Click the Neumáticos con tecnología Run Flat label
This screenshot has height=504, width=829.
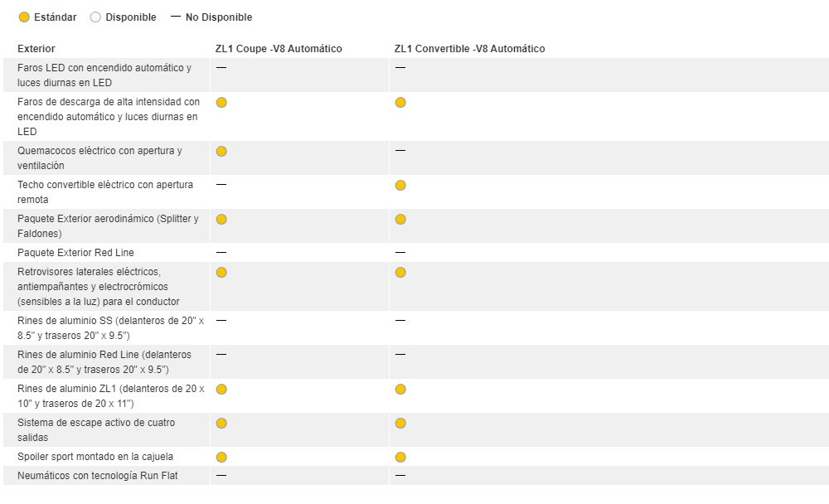[x=97, y=476]
